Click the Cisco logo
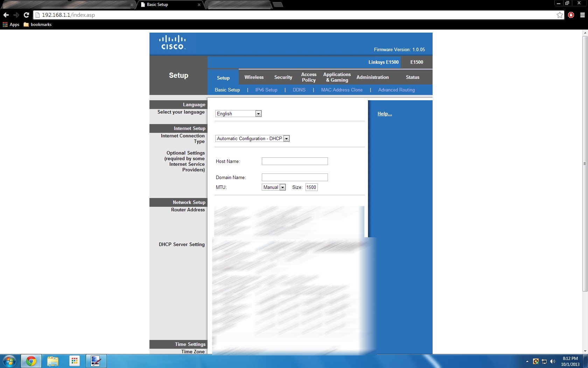Image resolution: width=588 pixels, height=368 pixels. point(173,42)
